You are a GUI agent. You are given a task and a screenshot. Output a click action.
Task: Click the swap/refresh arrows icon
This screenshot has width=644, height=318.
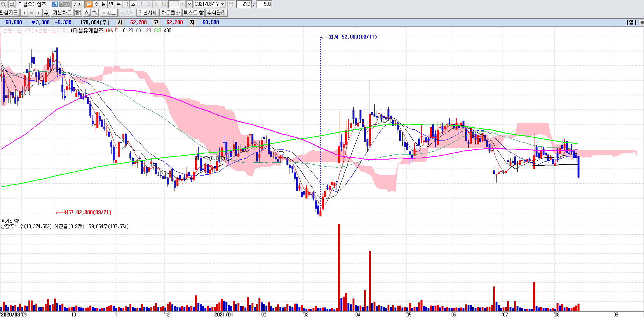(12, 4)
